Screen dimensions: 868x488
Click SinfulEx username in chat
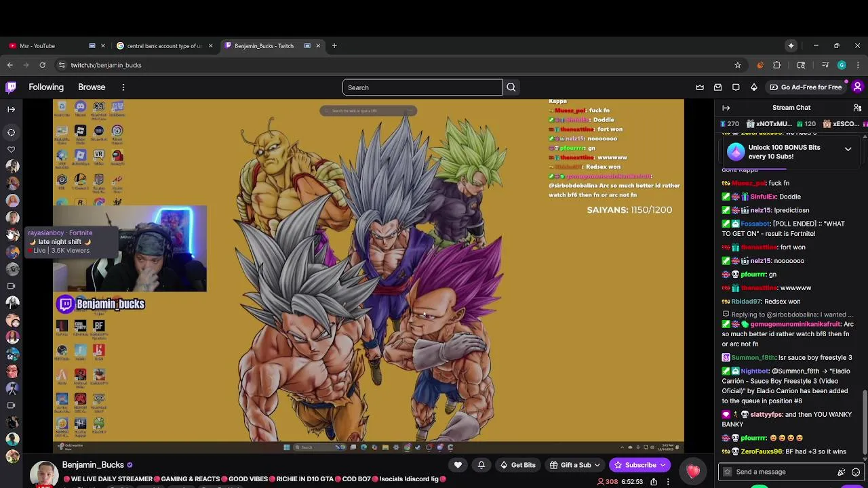click(763, 197)
